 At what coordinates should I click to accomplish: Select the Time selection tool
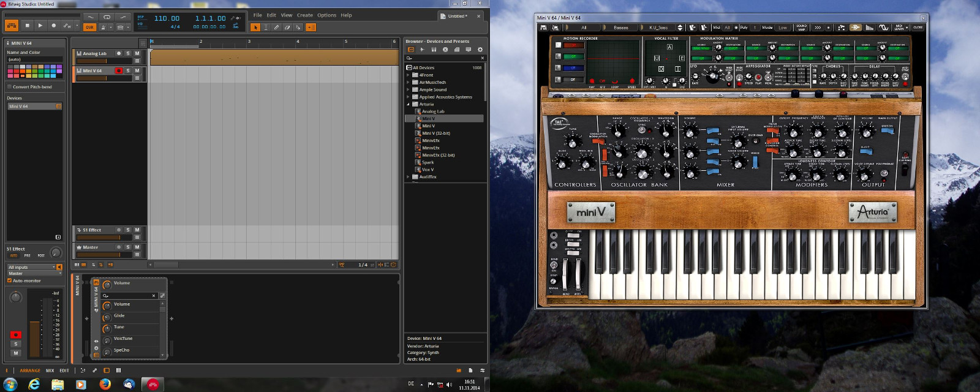[x=266, y=27]
